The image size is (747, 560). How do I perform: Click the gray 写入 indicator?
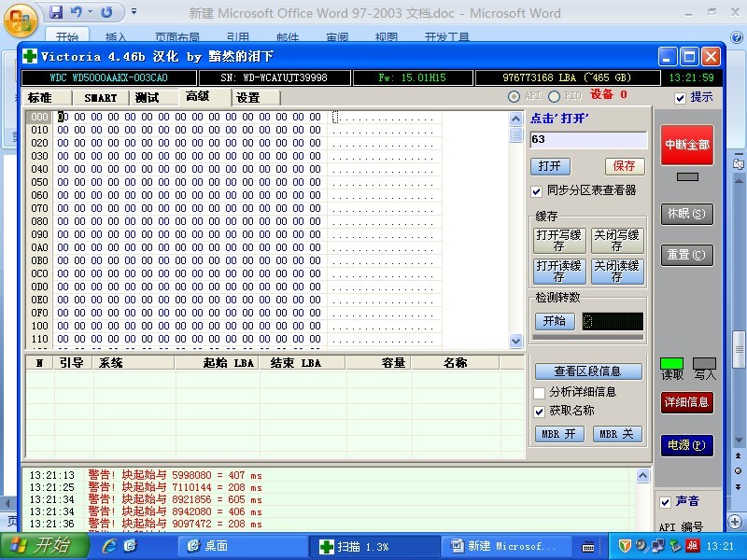pos(705,364)
